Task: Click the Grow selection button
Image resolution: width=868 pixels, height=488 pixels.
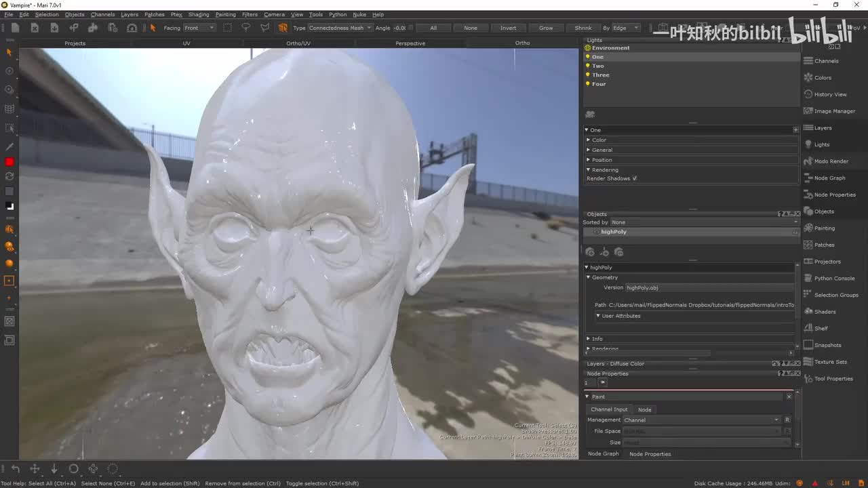Action: click(546, 28)
